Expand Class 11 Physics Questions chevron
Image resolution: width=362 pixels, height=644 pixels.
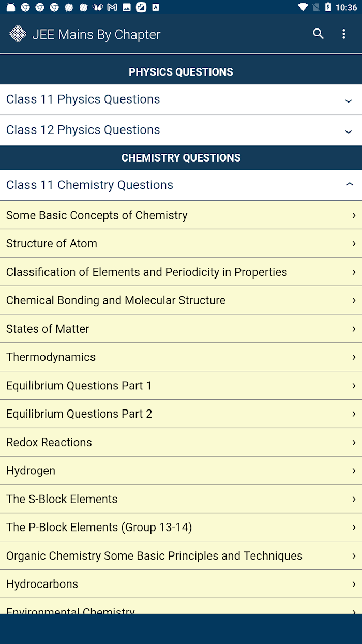coord(349,100)
